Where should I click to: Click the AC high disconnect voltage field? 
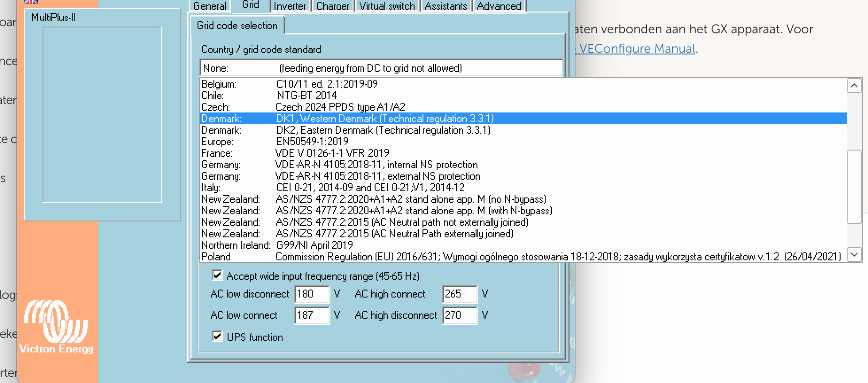point(460,315)
